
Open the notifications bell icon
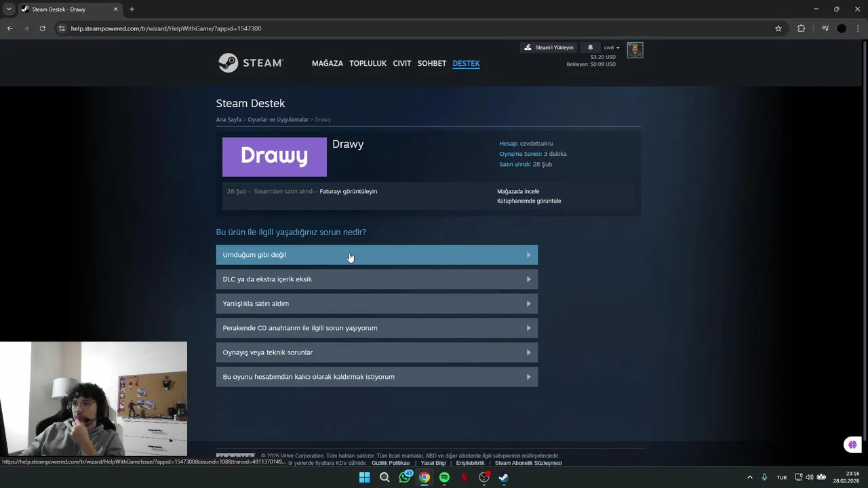(590, 47)
